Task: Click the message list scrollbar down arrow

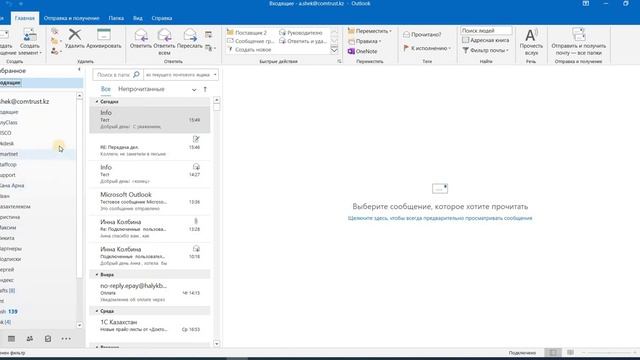Action: point(217,344)
